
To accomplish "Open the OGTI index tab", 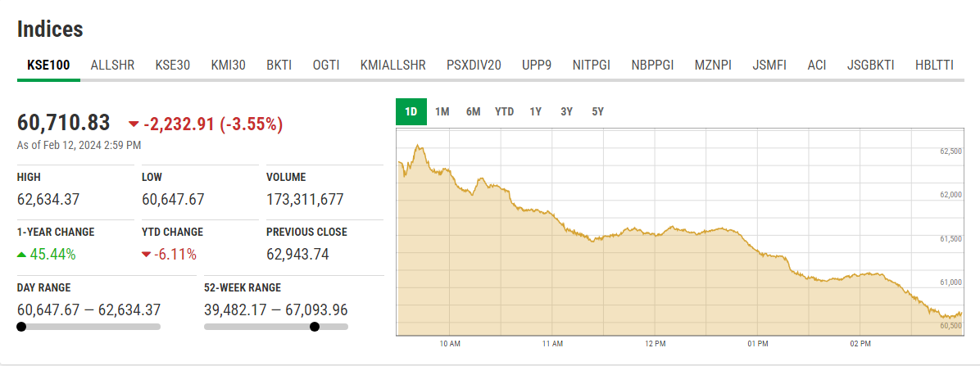I will (x=326, y=65).
